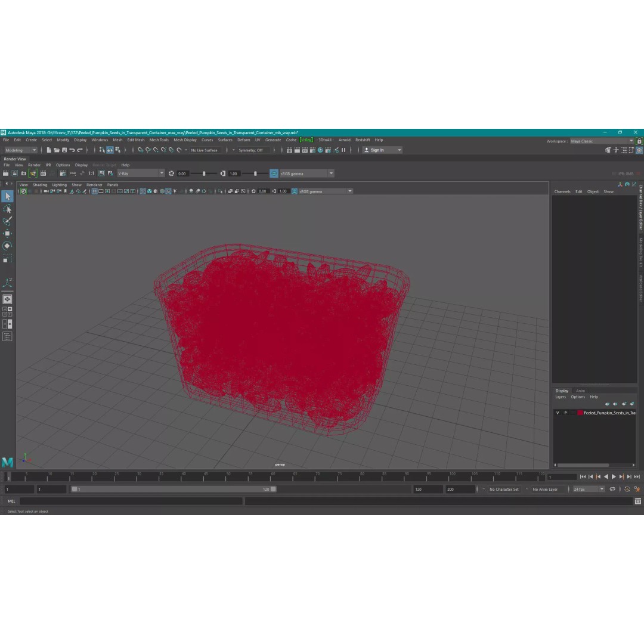644x644 pixels.
Task: Open the V-Ray menu
Action: [x=306, y=140]
